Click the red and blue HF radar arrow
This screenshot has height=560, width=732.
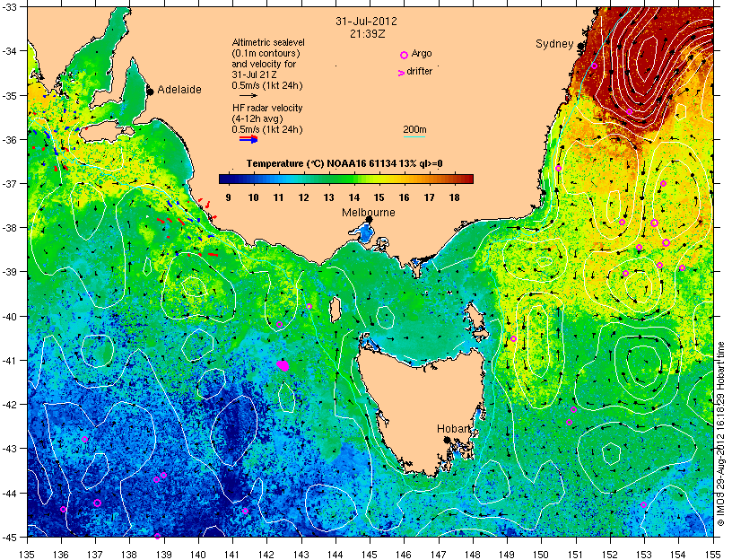(x=248, y=139)
